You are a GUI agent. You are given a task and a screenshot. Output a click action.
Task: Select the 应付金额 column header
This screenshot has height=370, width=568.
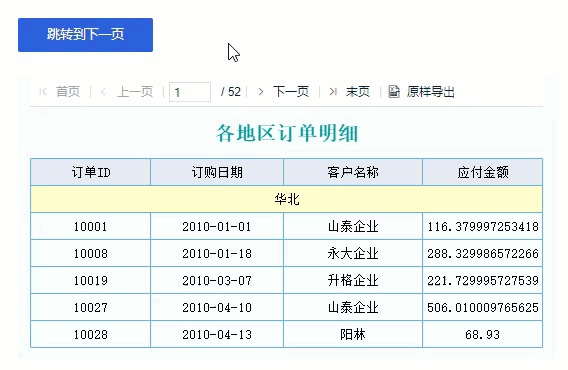point(483,172)
